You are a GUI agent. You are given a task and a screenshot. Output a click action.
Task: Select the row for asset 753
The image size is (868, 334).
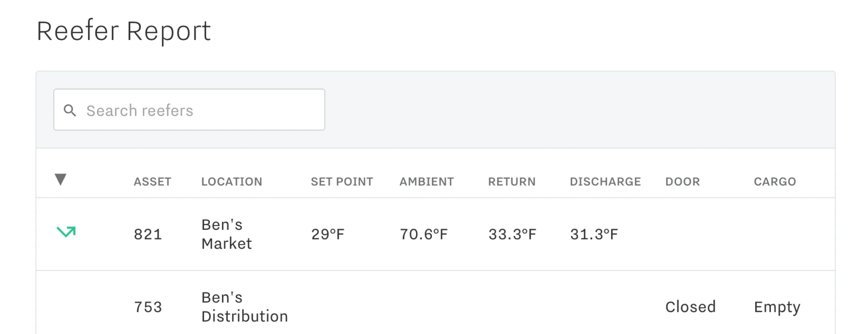pos(148,307)
